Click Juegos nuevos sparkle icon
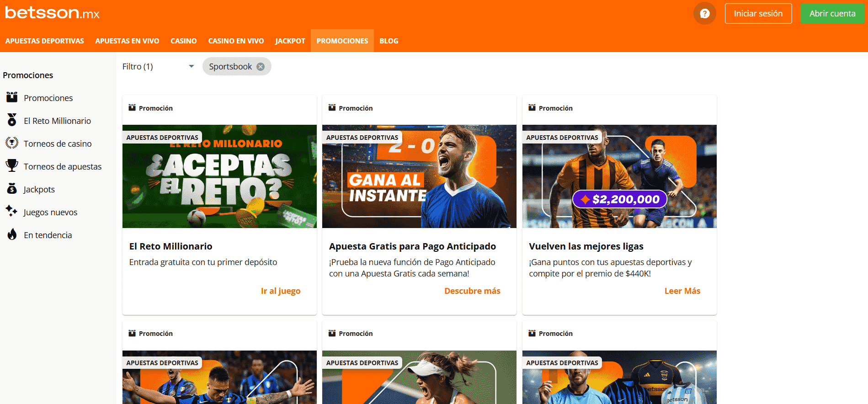868x404 pixels. 12,211
